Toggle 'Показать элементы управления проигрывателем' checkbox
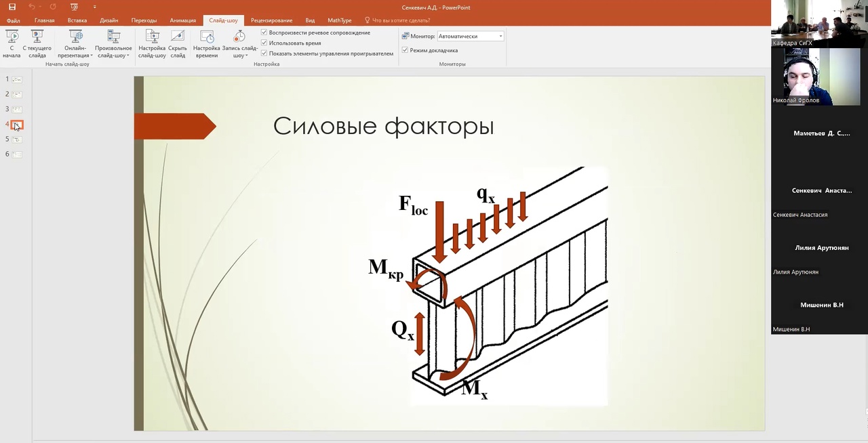Viewport: 868px width, 443px height. point(264,53)
